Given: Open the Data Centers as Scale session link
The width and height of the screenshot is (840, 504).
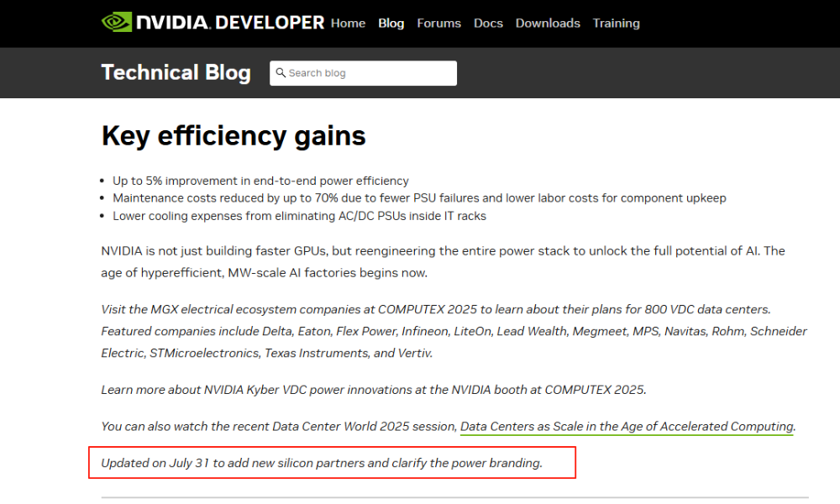Looking at the screenshot, I should [627, 427].
